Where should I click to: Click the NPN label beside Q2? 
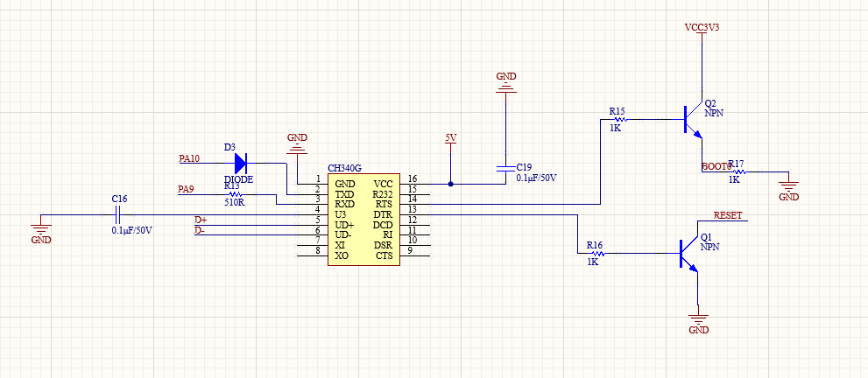pos(714,113)
